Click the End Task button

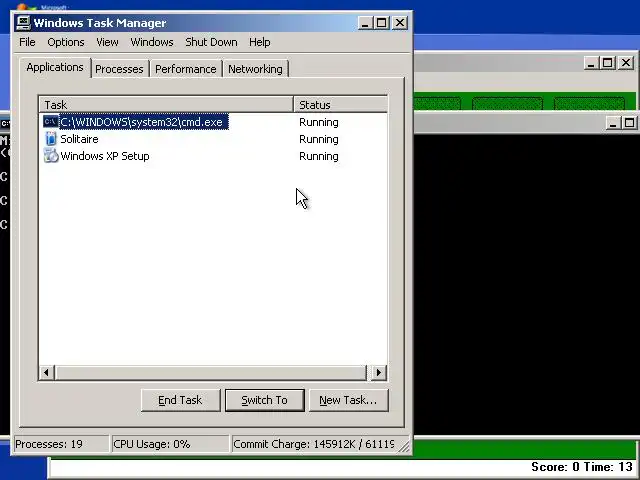[180, 400]
